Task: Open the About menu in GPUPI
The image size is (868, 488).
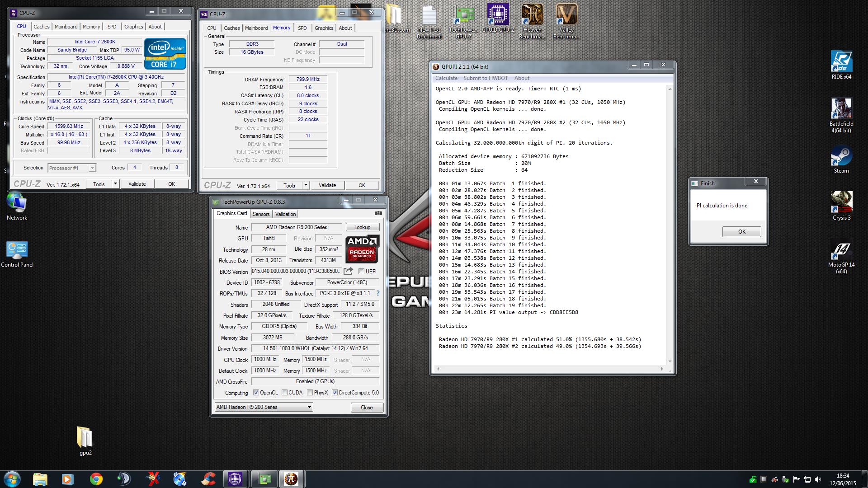Action: coord(522,78)
